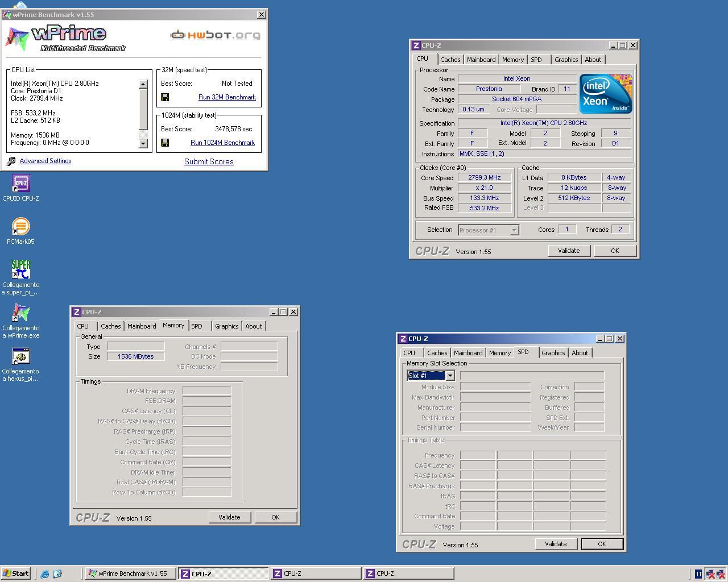Click the save icon beside 1024M Best Score
This screenshot has height=582, width=728.
click(x=165, y=143)
